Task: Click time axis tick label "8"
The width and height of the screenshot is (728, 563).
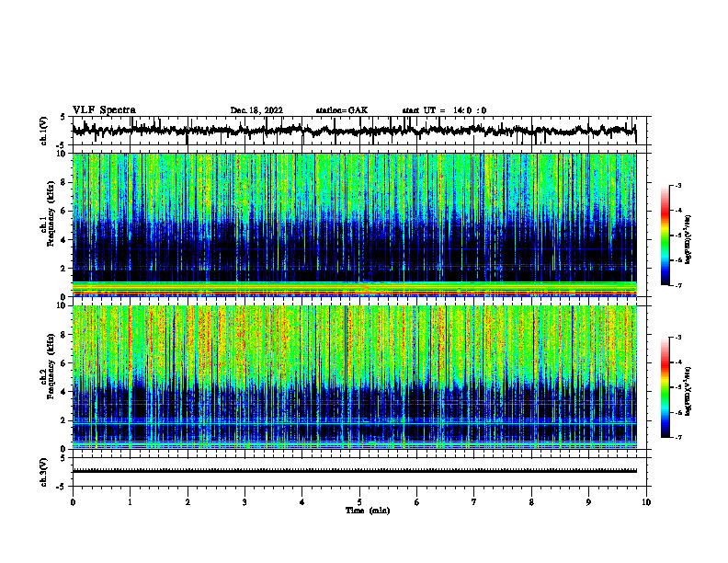Action: tap(531, 502)
